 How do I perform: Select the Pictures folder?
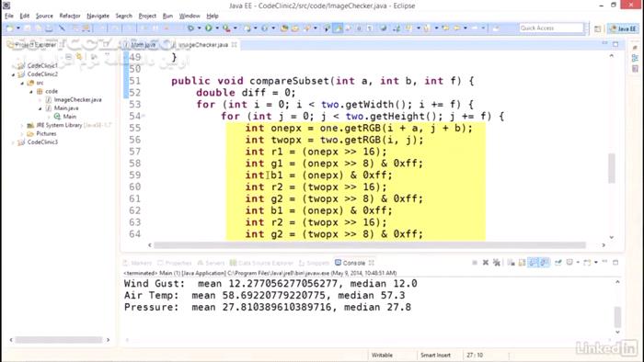click(46, 133)
